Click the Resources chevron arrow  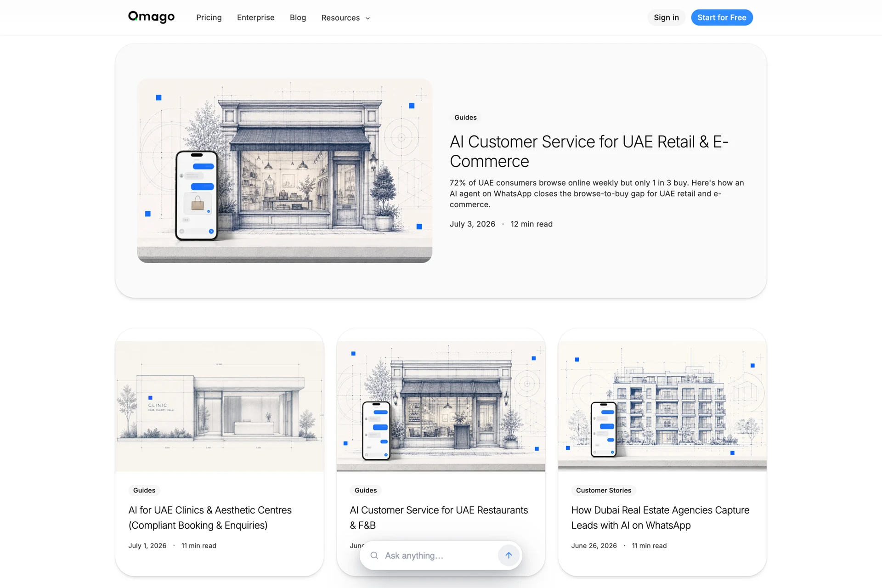(x=367, y=18)
